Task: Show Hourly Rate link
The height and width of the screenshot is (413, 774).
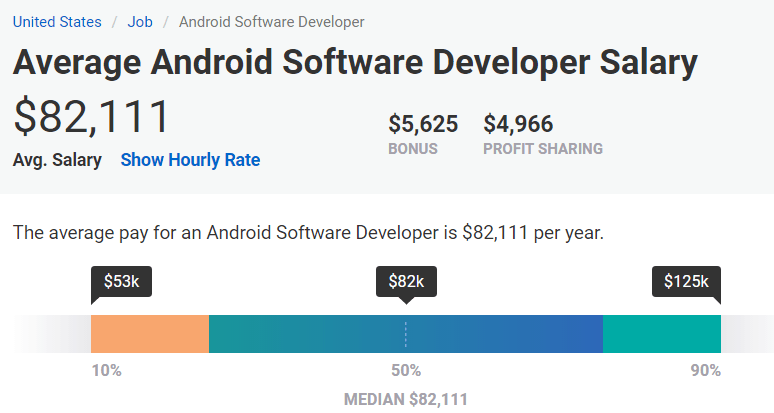Action: tap(190, 160)
